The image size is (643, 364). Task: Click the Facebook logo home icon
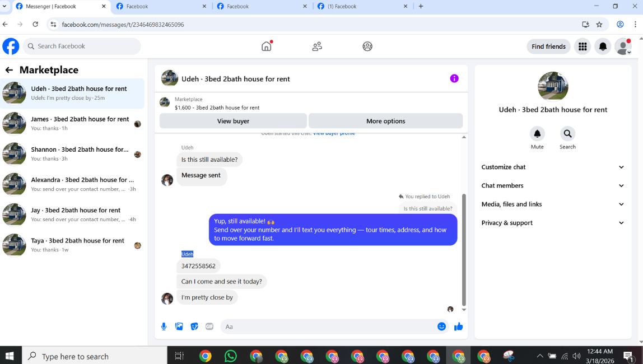[x=11, y=46]
